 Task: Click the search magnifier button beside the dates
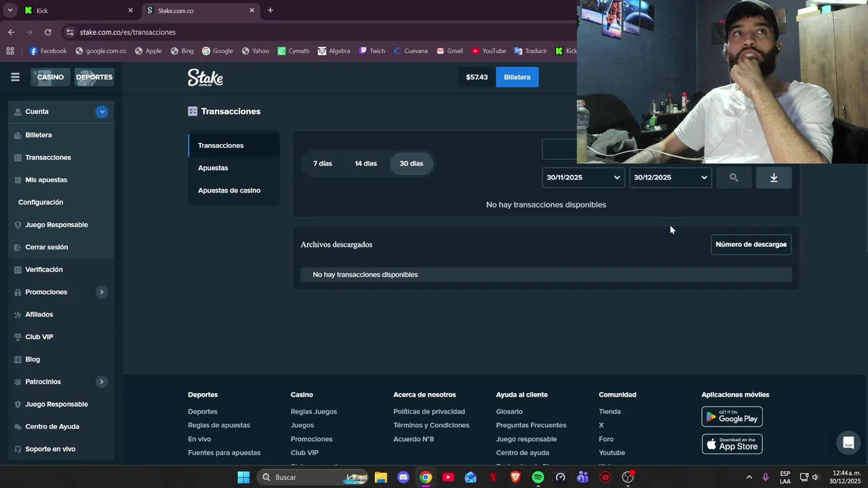point(734,178)
